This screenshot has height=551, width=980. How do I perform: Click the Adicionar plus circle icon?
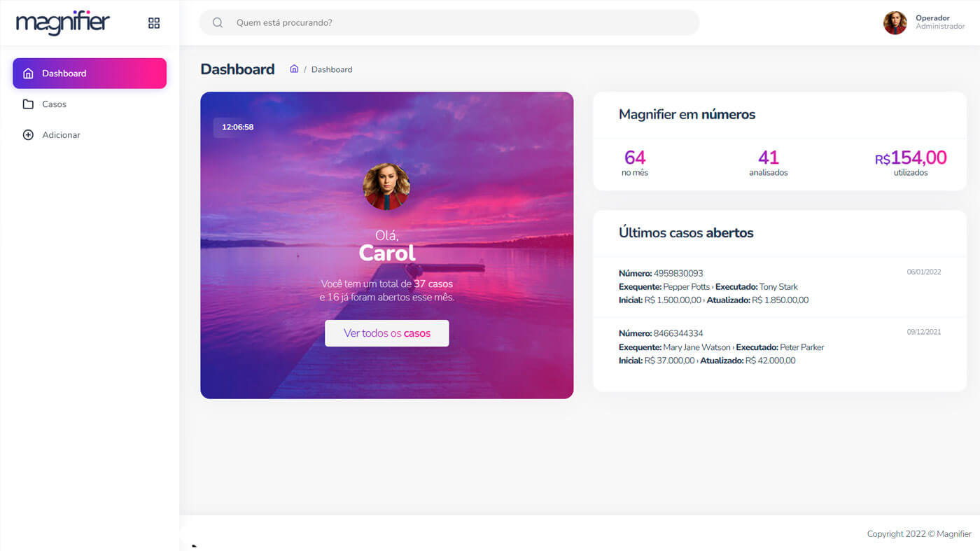(28, 135)
